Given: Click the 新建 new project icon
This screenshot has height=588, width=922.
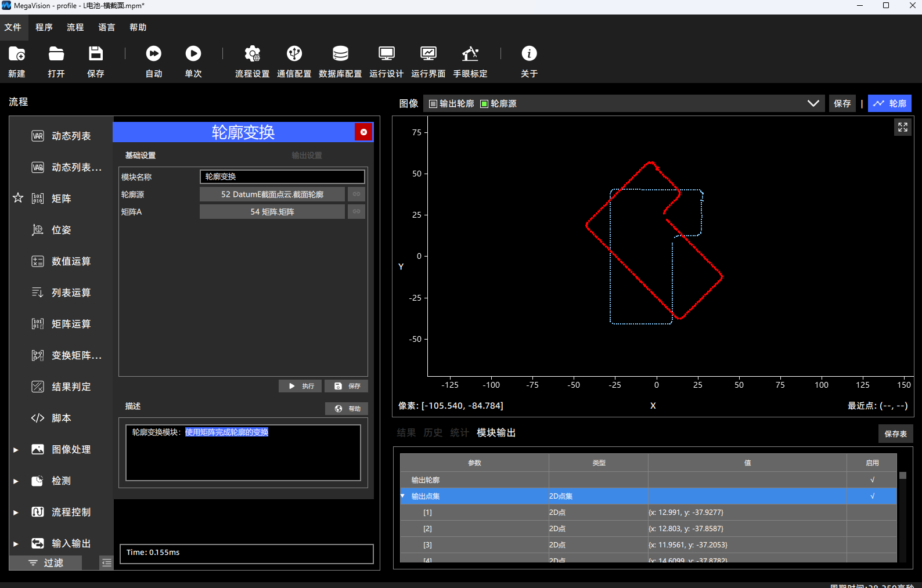Looking at the screenshot, I should pos(17,54).
